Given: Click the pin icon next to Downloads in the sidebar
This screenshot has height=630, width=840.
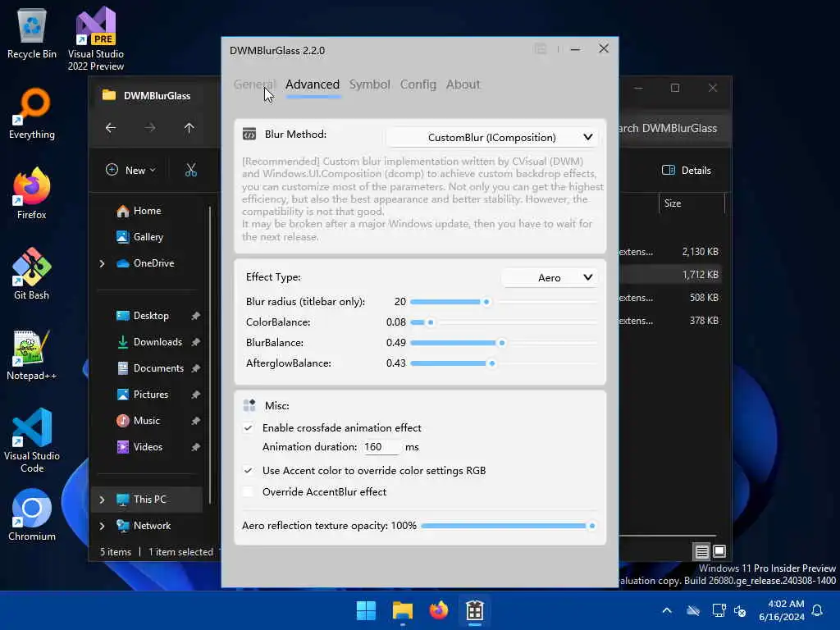Looking at the screenshot, I should 195,342.
